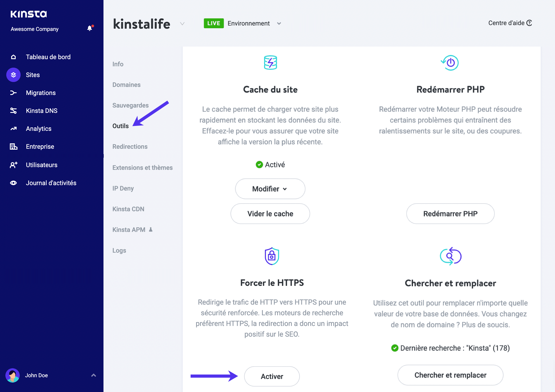The width and height of the screenshot is (555, 392).
Task: Expand John Doe user menu chevron
Action: (x=94, y=375)
